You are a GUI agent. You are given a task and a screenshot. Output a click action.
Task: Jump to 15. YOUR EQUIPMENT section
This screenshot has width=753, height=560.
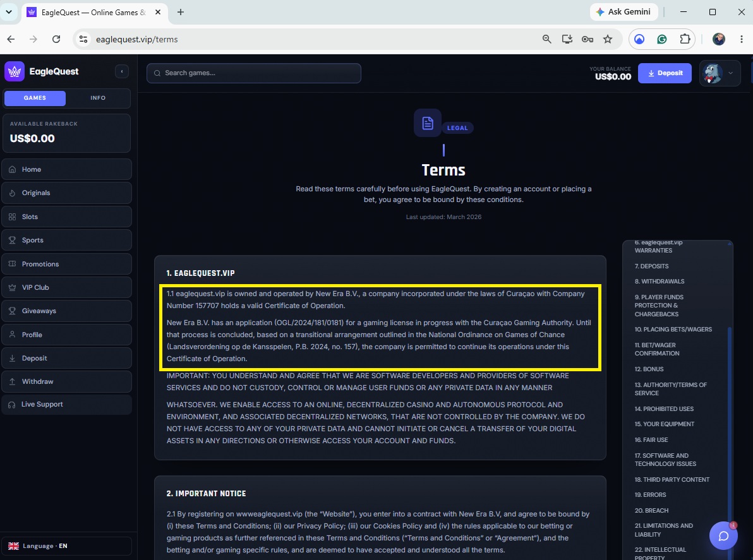pyautogui.click(x=665, y=424)
